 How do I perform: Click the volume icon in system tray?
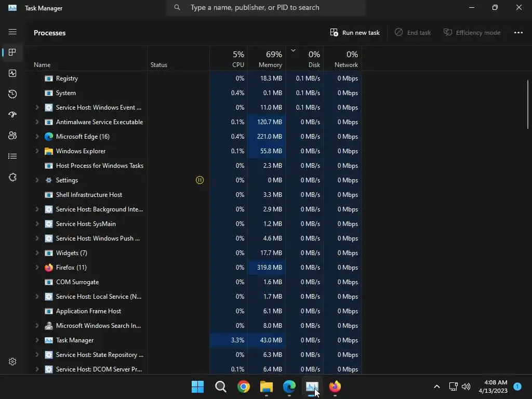pos(466,387)
